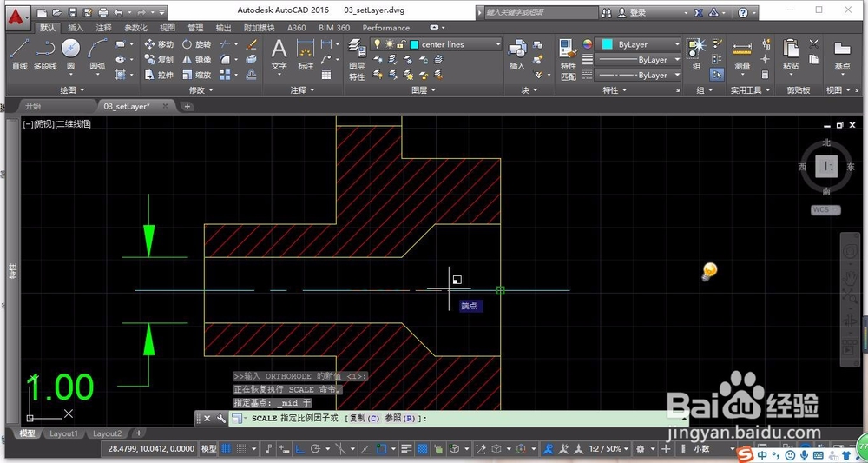
Task: Toggle layer on/off lightbulb in layer dropdown
Action: tap(378, 44)
